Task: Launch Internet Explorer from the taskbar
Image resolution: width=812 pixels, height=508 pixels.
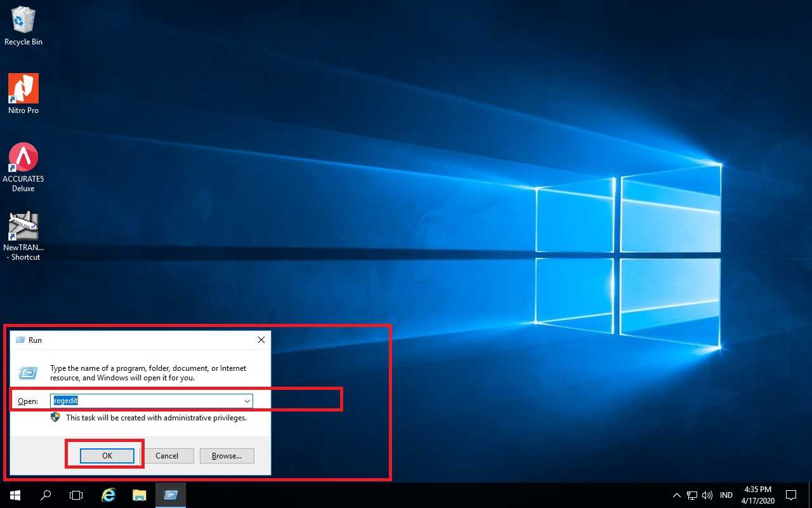Action: (x=108, y=495)
